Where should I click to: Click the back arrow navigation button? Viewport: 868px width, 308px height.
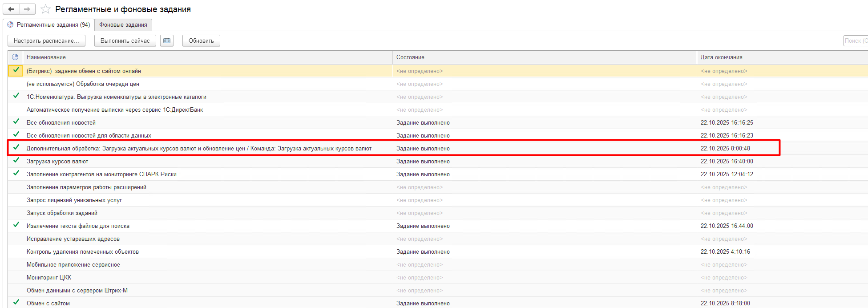click(11, 9)
